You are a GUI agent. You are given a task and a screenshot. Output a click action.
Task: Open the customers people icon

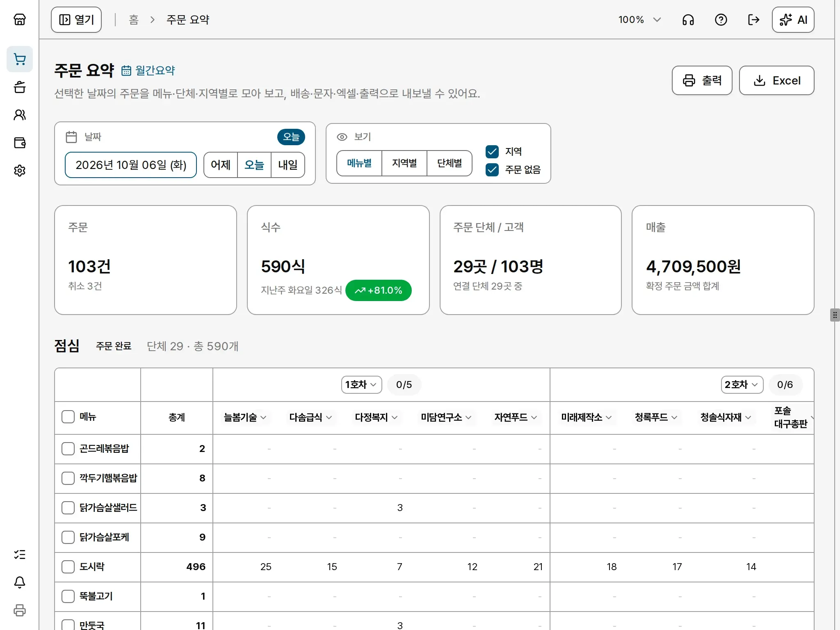[x=20, y=115]
